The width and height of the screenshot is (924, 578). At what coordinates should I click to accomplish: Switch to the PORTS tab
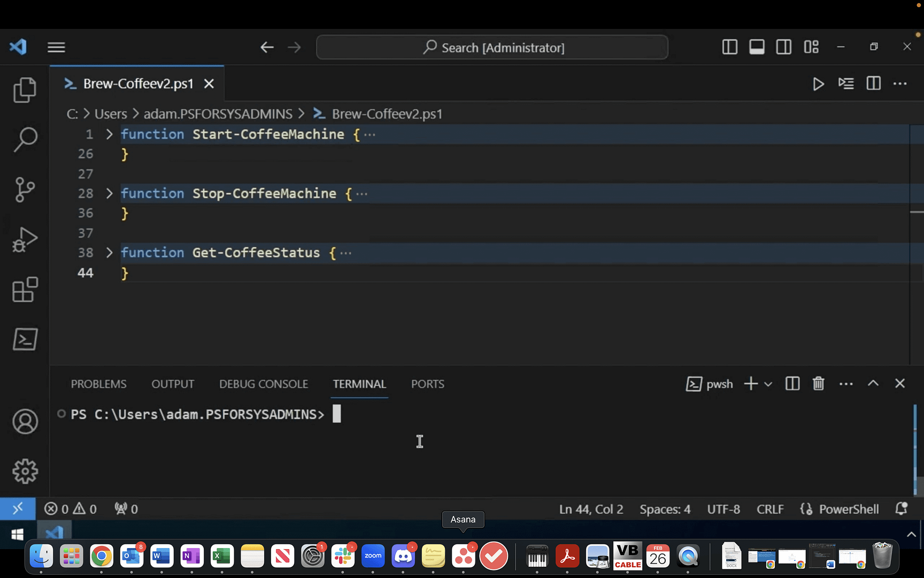pos(428,384)
